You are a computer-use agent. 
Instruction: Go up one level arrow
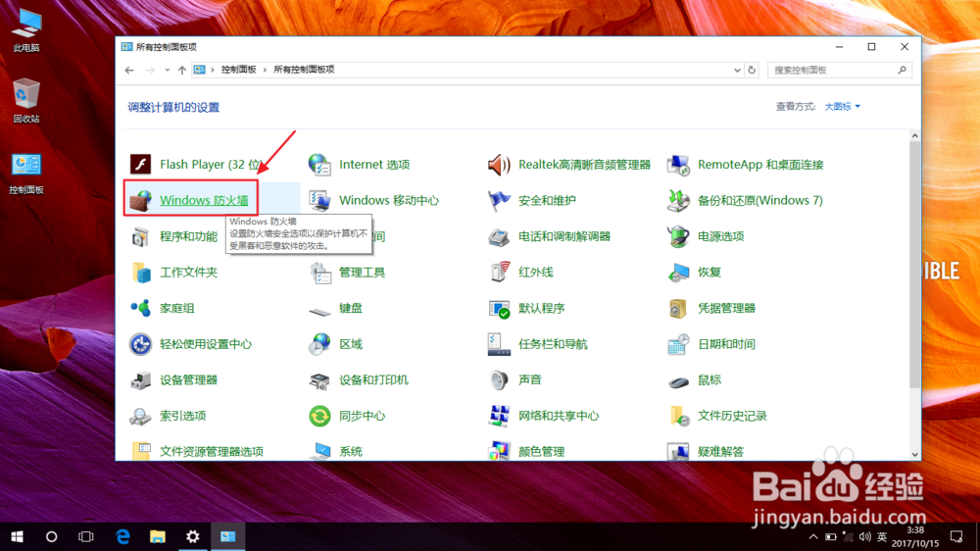click(x=182, y=70)
